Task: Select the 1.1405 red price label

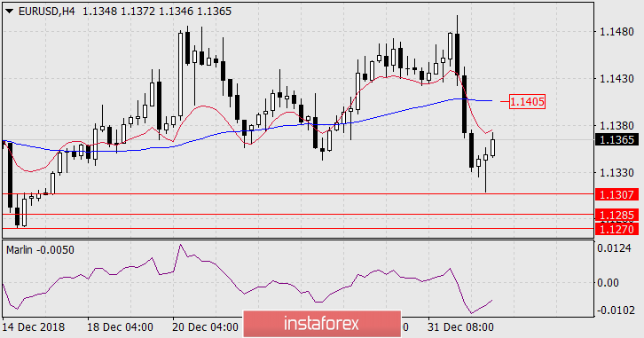Action: (527, 101)
